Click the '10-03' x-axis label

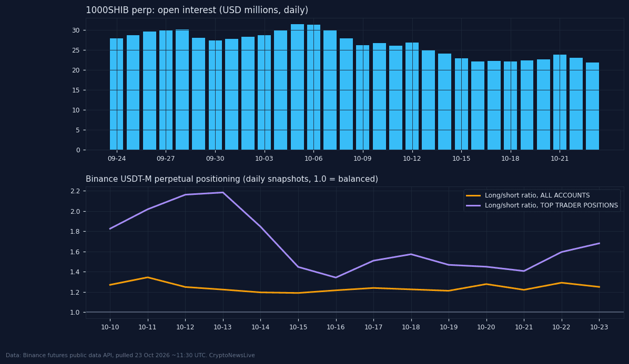click(264, 159)
